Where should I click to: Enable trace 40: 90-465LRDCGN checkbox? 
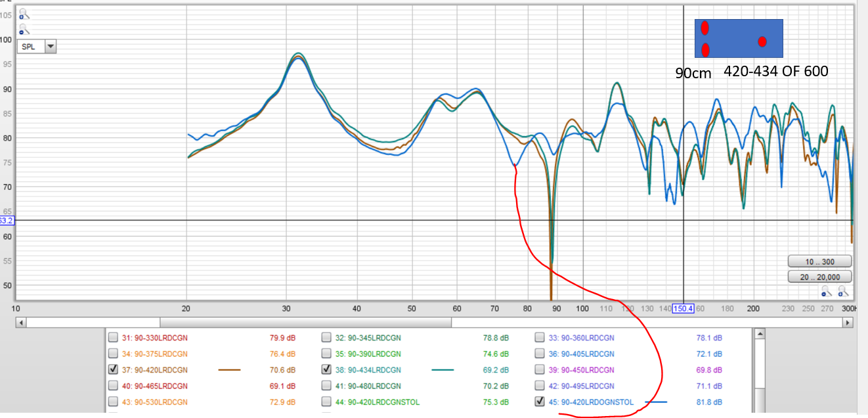pos(114,386)
